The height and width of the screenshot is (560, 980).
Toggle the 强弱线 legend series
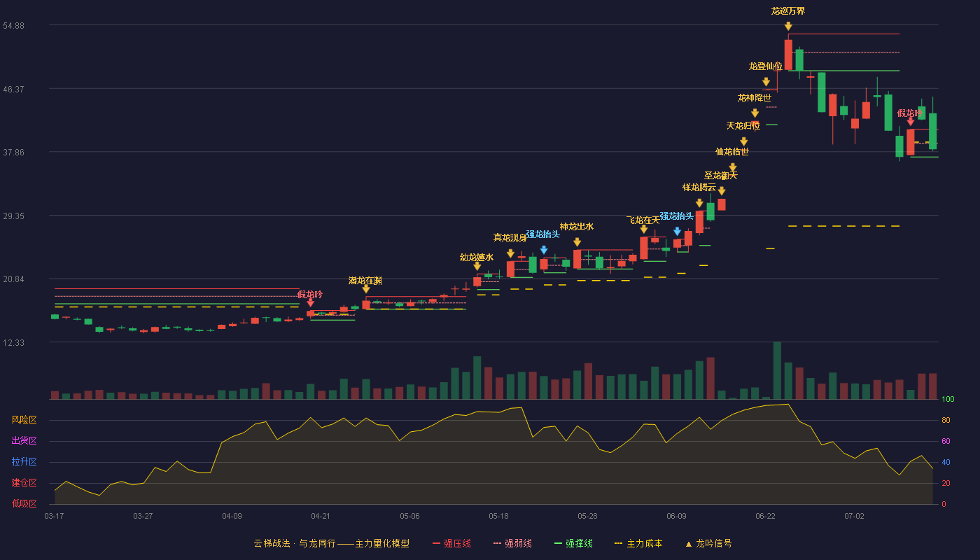(x=512, y=543)
